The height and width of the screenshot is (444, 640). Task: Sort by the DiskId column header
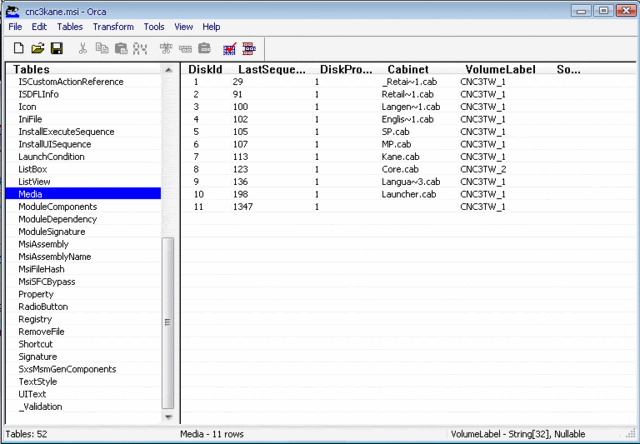pyautogui.click(x=206, y=69)
